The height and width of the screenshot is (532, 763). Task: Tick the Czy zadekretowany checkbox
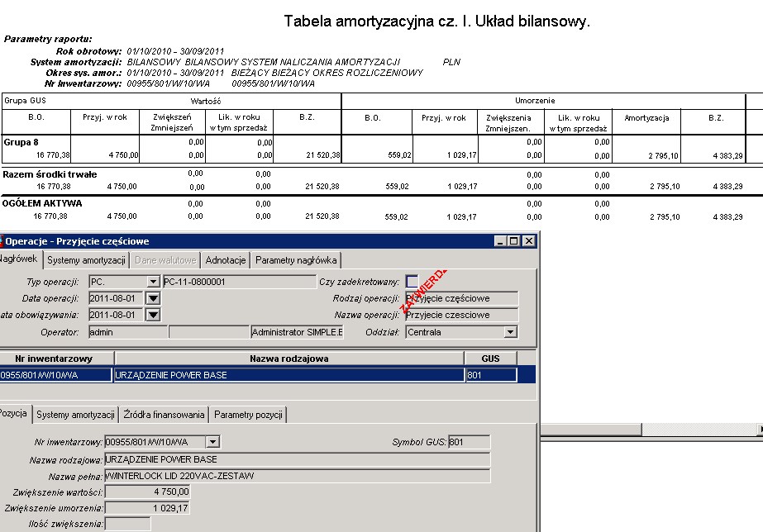pos(412,282)
